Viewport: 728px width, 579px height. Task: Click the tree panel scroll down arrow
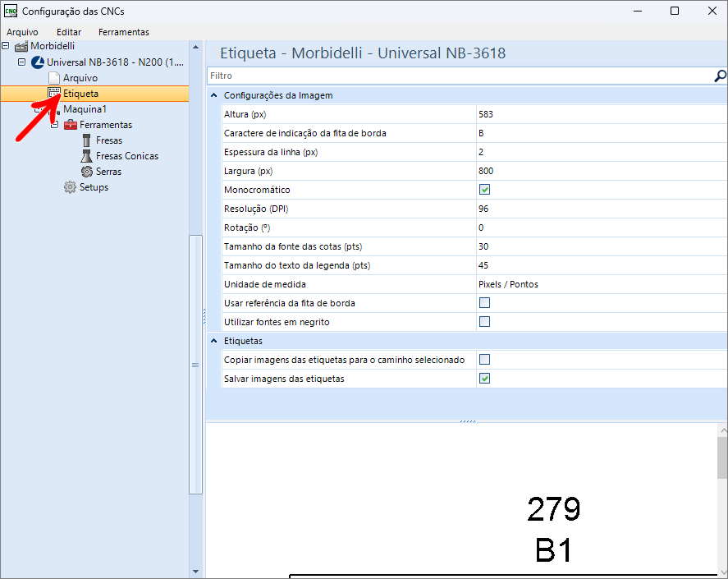(x=195, y=572)
